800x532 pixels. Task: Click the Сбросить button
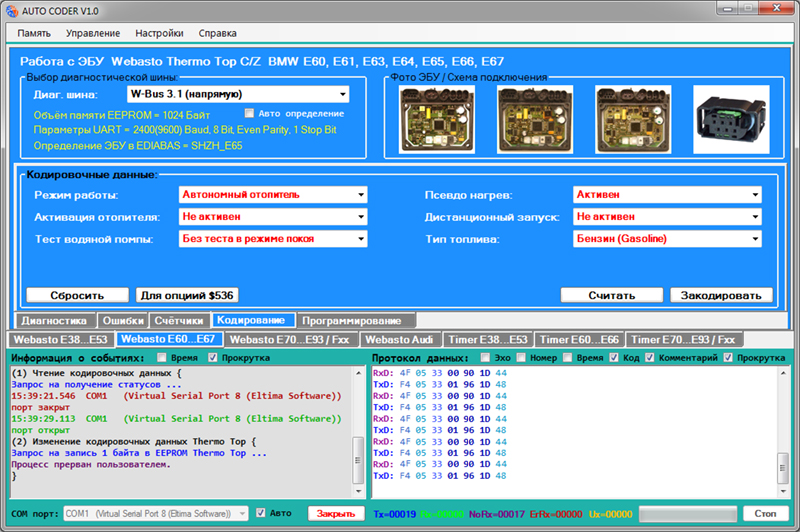pos(78,295)
